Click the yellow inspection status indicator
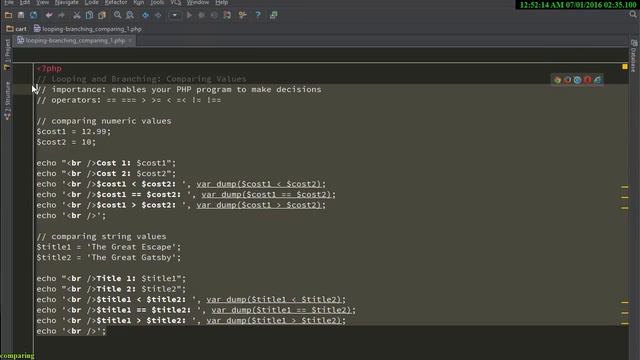This screenshot has height=360, width=640. point(624,66)
